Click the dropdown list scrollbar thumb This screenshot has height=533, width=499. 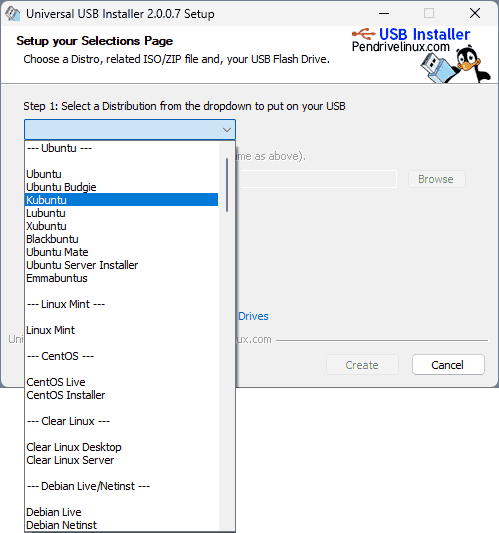click(227, 185)
